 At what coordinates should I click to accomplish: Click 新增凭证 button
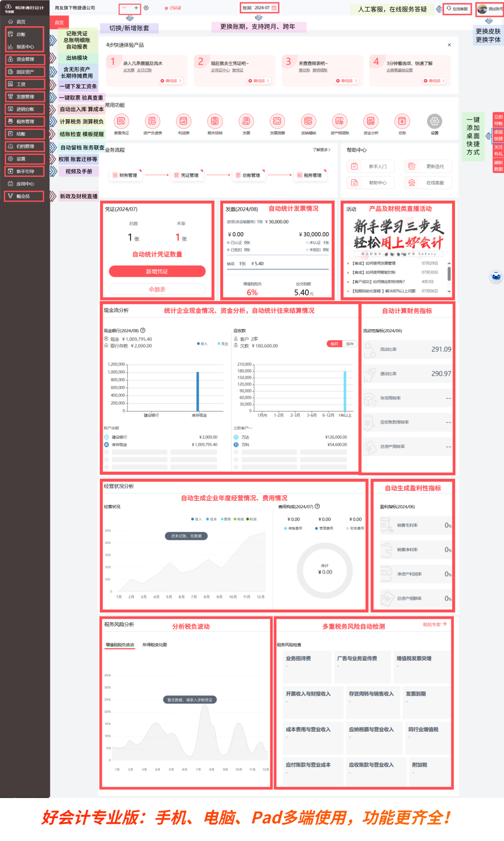click(x=157, y=272)
